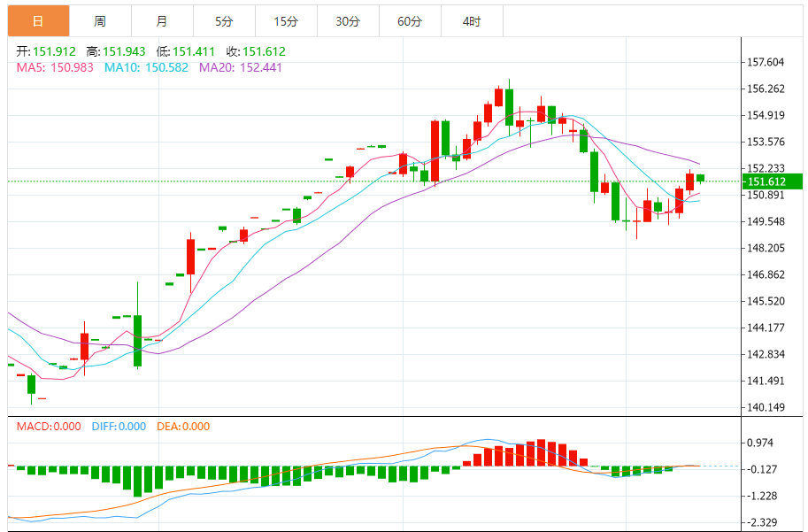Click the DEA:0.000 indicator label
The width and height of the screenshot is (808, 532).
coord(183,427)
